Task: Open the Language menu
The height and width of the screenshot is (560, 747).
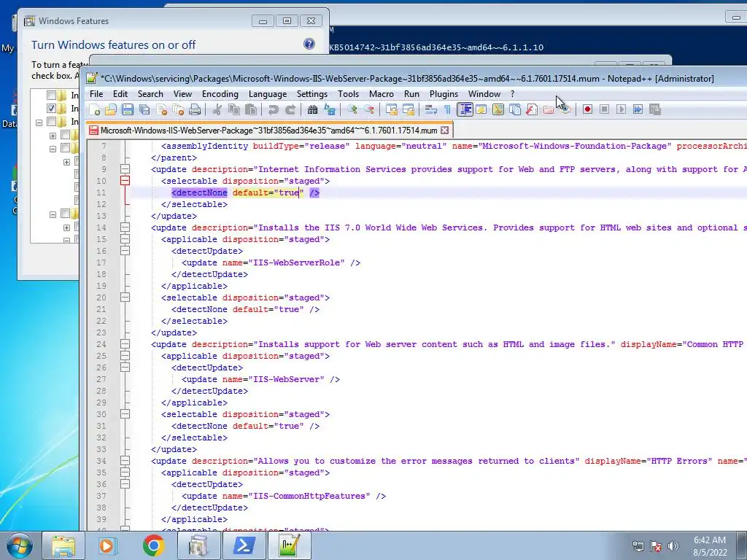Action: pyautogui.click(x=268, y=94)
